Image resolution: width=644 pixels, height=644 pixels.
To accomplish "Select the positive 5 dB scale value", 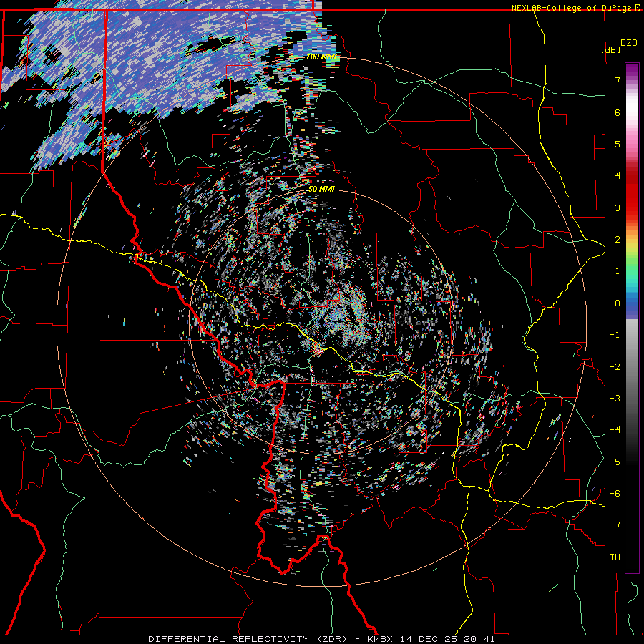I will (618, 144).
